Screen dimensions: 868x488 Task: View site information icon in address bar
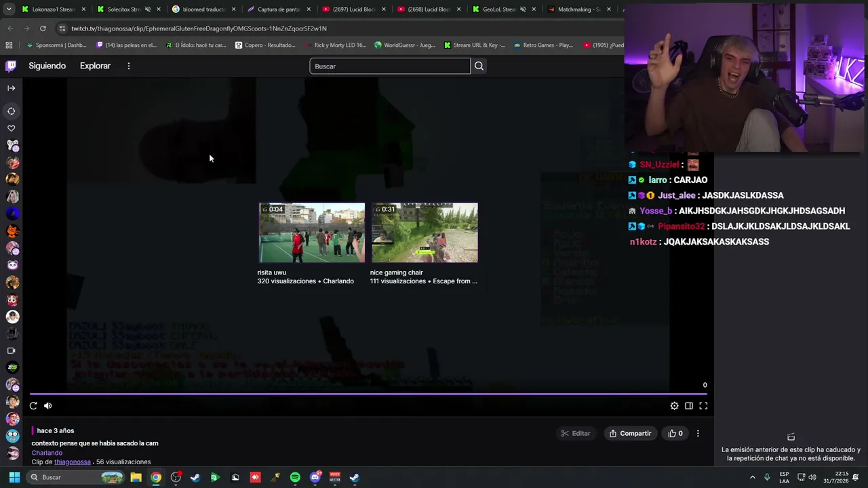(x=62, y=28)
